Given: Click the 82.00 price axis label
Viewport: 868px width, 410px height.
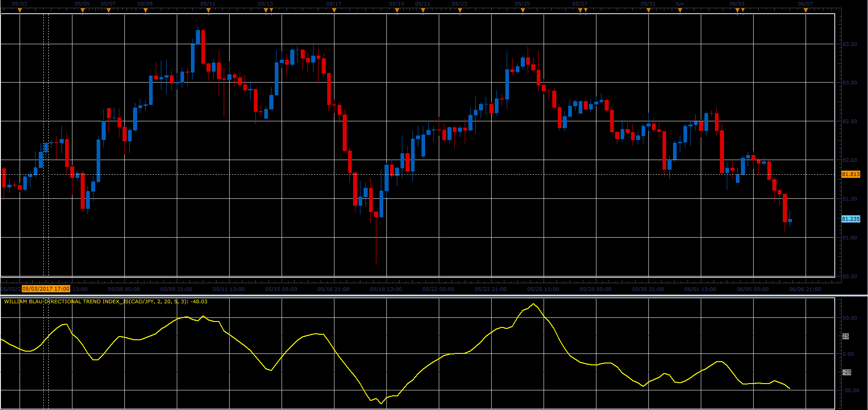Looking at the screenshot, I should (x=849, y=160).
